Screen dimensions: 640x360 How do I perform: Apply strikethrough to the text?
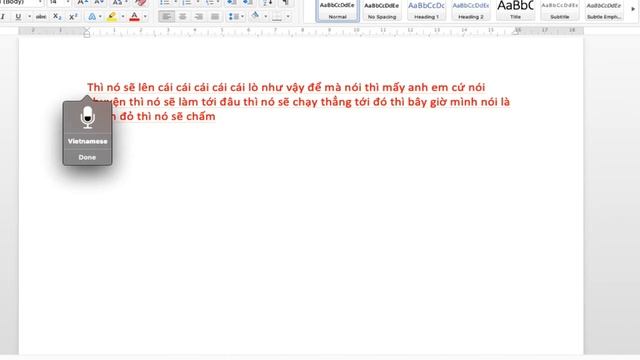[41, 17]
